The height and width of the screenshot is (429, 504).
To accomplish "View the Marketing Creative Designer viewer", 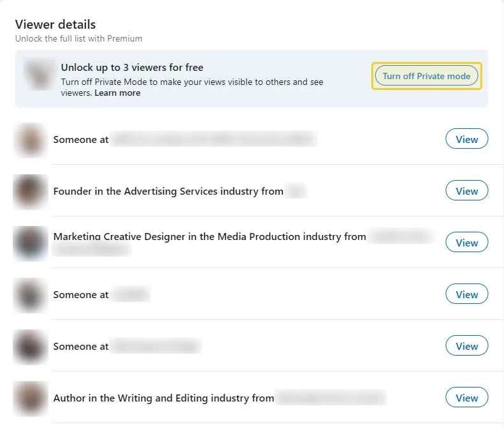I will pyautogui.click(x=467, y=242).
